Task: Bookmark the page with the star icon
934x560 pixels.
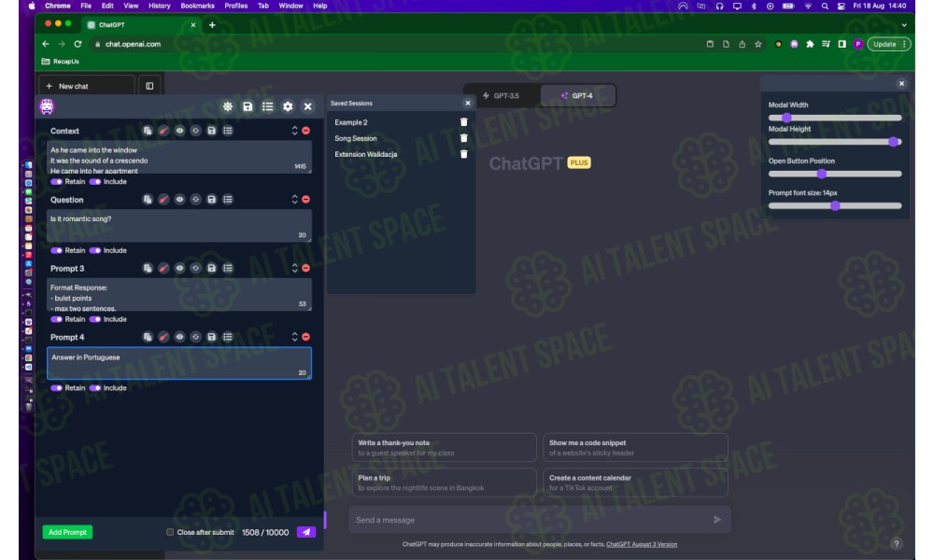Action: tap(758, 44)
